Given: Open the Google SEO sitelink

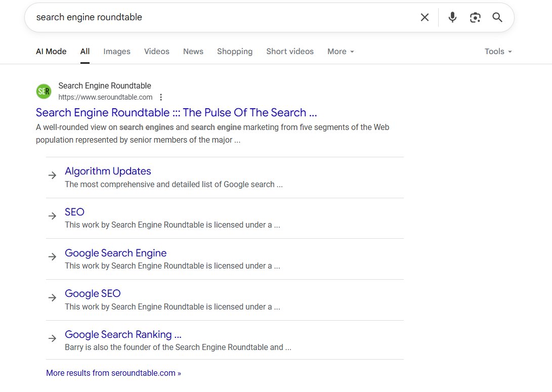Looking at the screenshot, I should point(93,293).
